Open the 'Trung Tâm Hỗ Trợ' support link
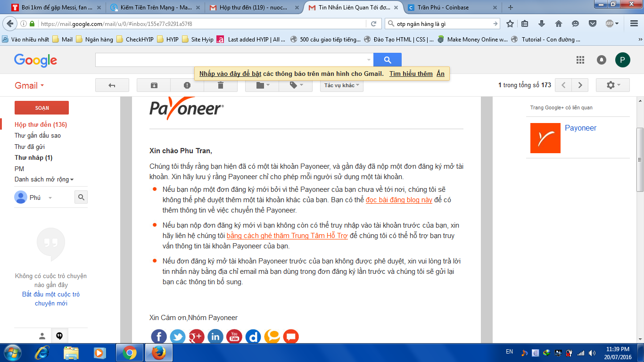Viewport: 644px width, 362px height. click(287, 236)
